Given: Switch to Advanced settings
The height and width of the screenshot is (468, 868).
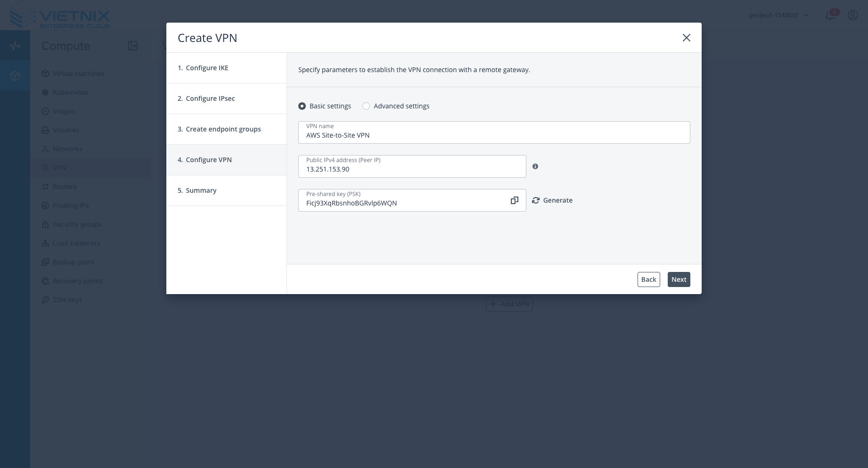Looking at the screenshot, I should pos(366,106).
